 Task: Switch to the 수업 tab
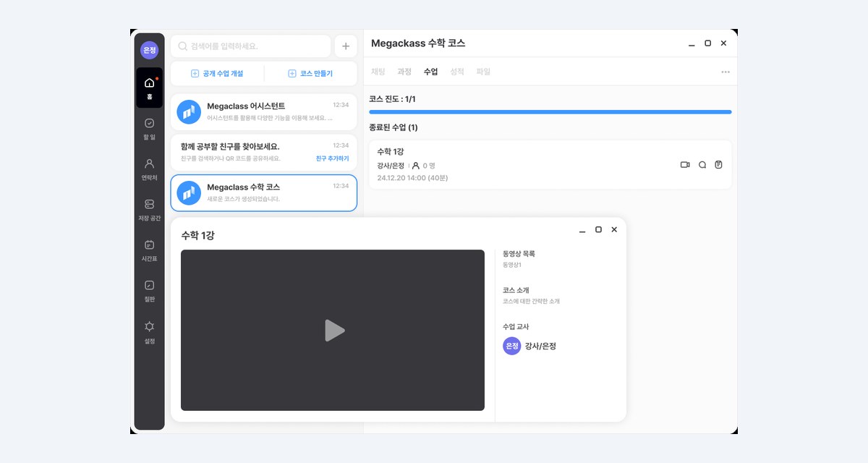tap(430, 72)
